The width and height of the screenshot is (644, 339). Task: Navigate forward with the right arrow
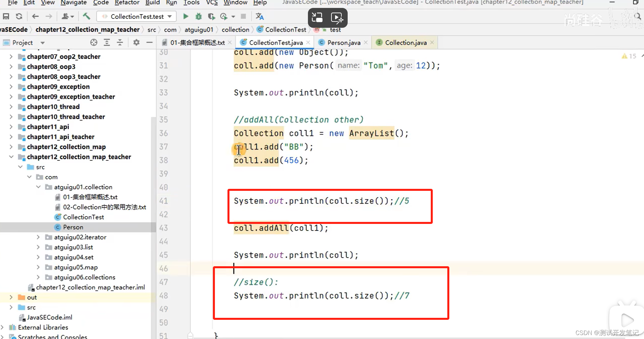(49, 16)
